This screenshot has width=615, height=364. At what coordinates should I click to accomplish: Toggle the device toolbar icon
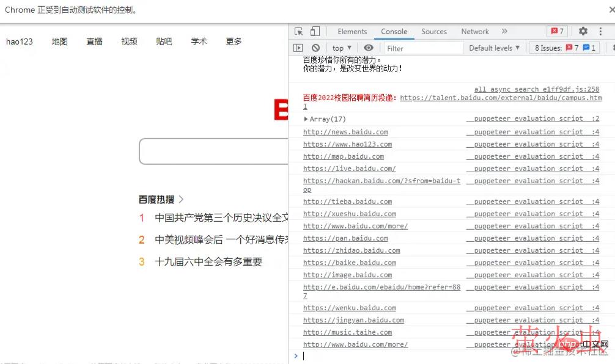315,32
